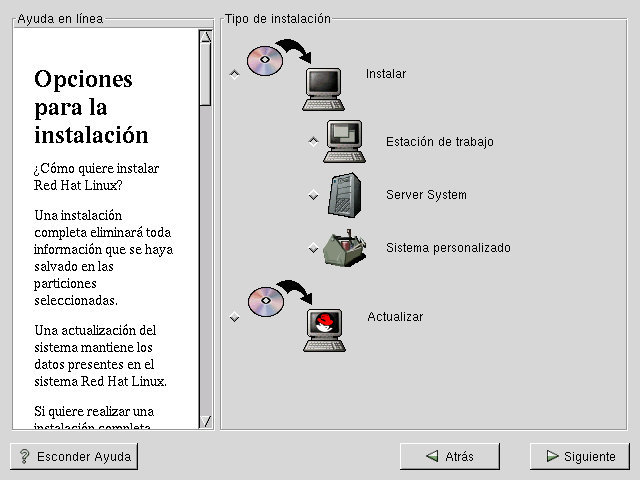Click the question mark icon on Esconder Ayuda
This screenshot has width=640, height=480.
point(24,456)
